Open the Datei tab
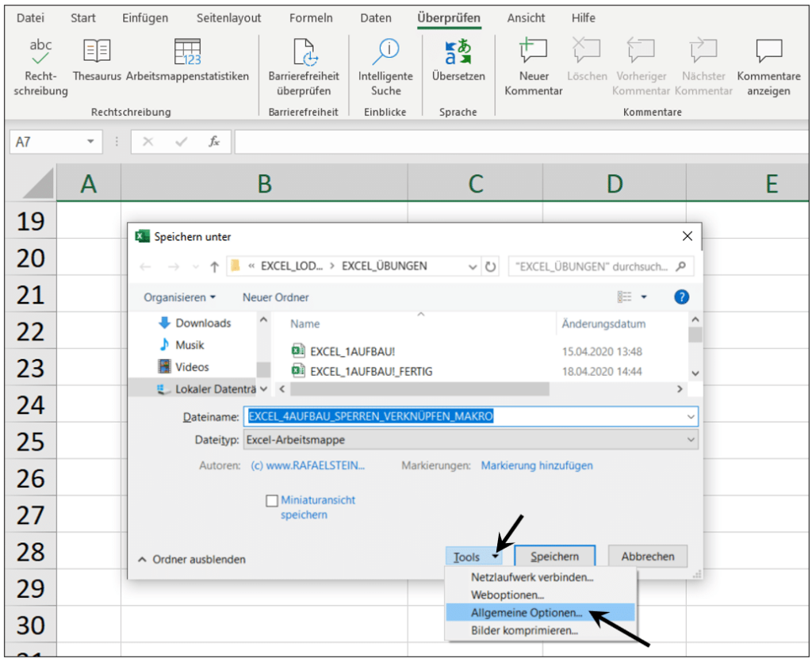 click(31, 18)
